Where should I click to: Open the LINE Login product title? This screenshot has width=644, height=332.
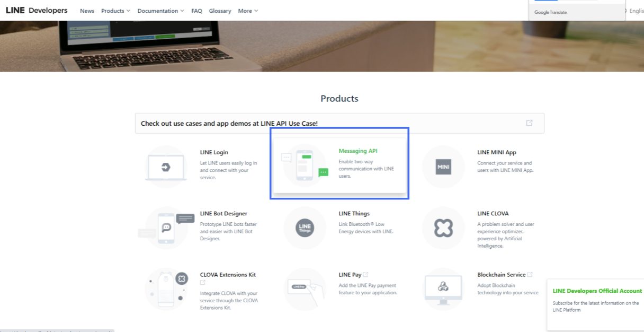214,152
